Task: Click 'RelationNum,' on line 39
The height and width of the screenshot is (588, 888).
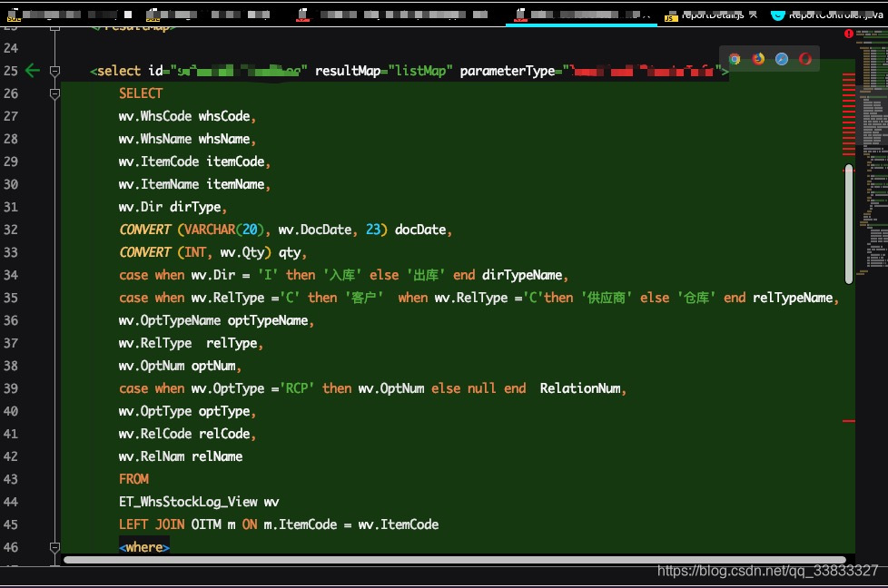Action: (x=583, y=388)
